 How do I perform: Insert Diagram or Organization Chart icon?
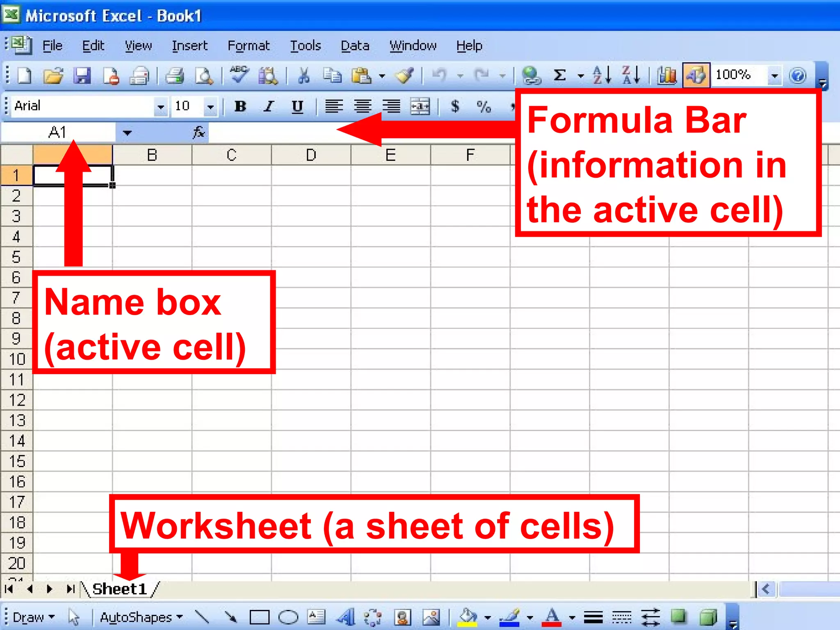[x=373, y=617]
